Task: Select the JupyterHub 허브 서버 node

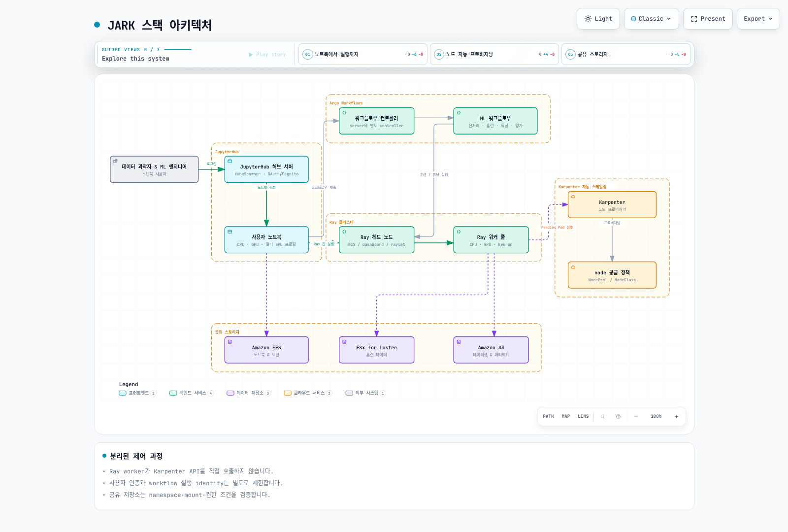Action: [x=266, y=169]
